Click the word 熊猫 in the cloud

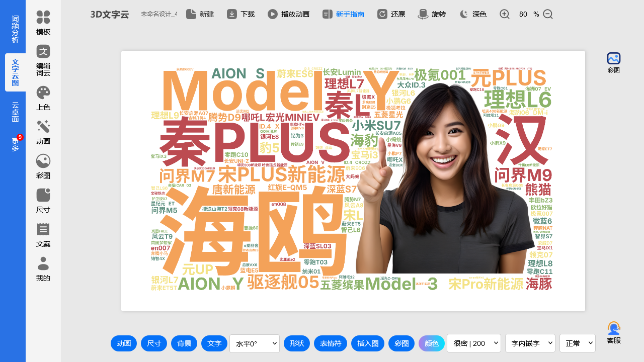click(538, 190)
